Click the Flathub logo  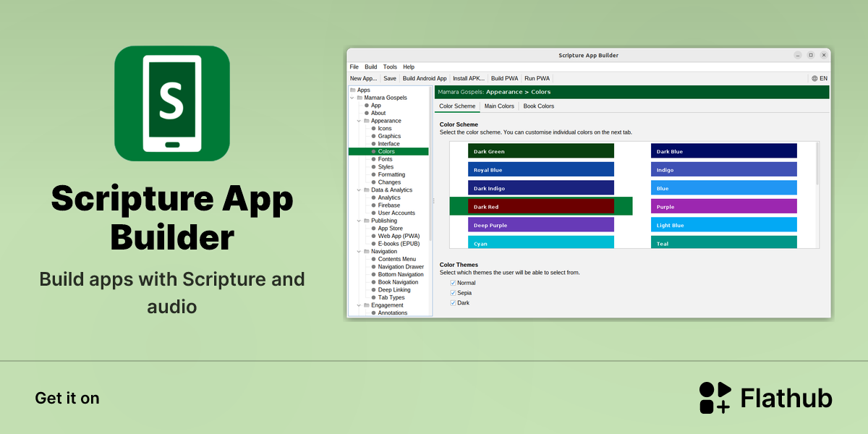[765, 398]
